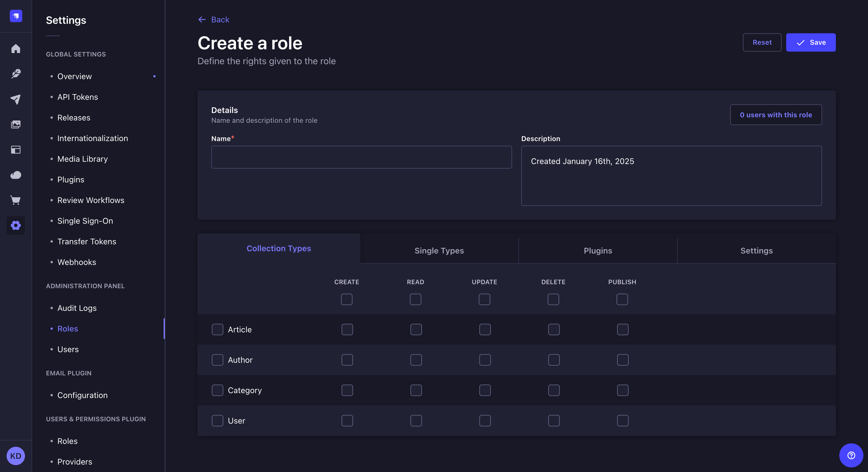
Task: Expand the User permissions row
Action: pos(237,420)
